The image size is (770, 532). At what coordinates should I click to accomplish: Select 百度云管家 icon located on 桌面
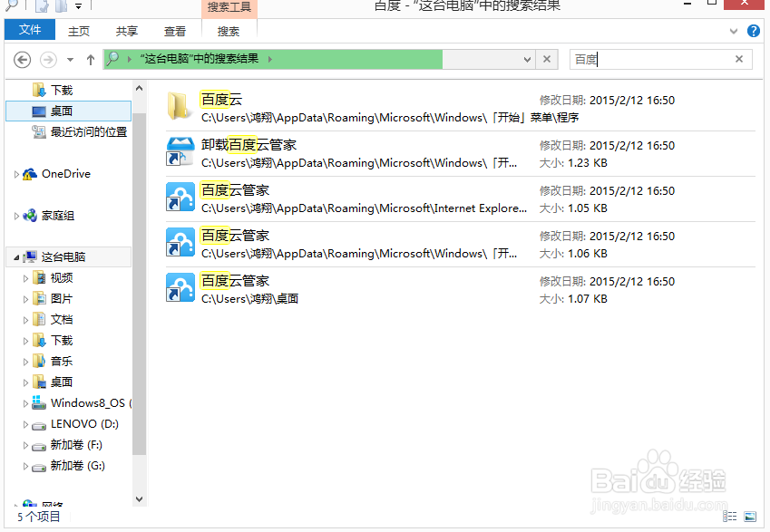(180, 287)
